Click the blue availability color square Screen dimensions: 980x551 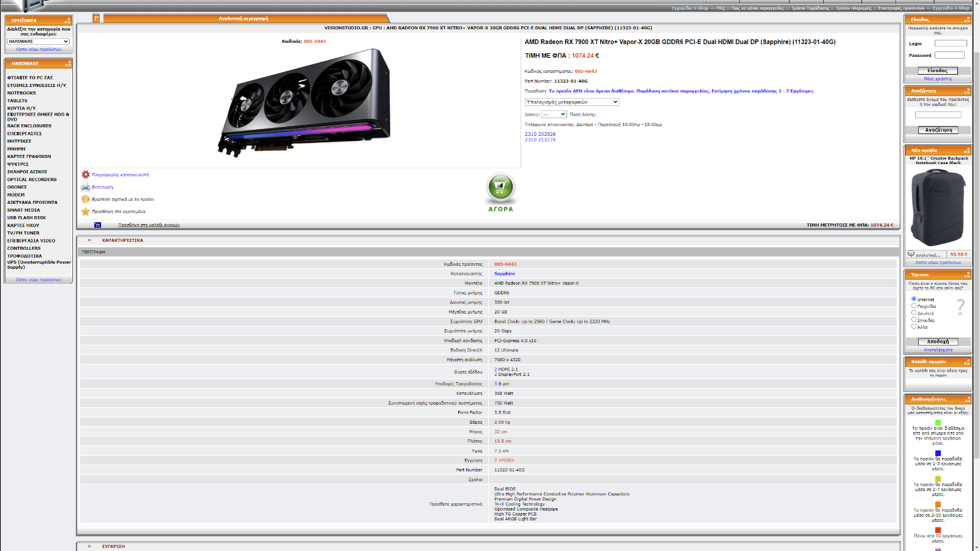coord(938,453)
